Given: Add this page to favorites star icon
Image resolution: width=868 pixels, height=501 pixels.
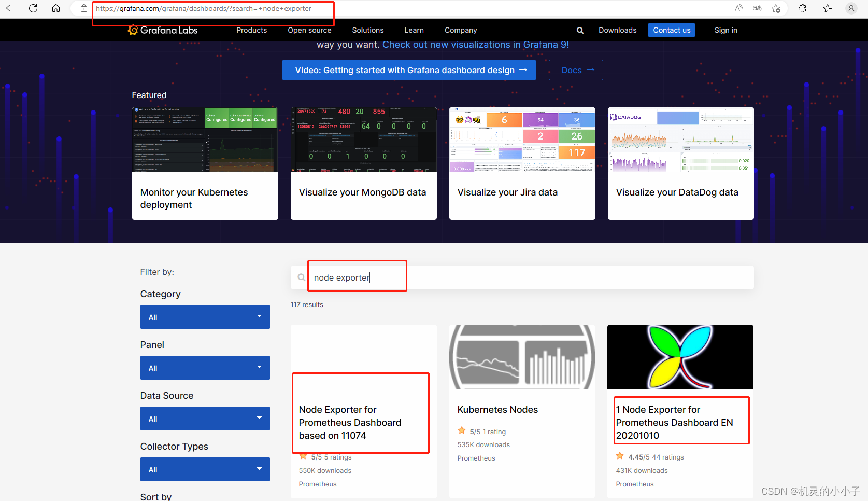Looking at the screenshot, I should click(776, 8).
